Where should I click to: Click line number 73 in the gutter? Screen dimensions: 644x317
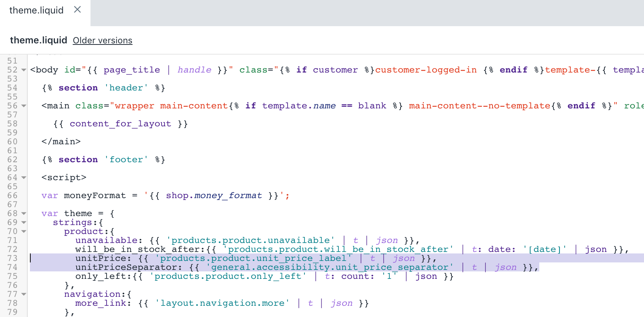click(12, 258)
